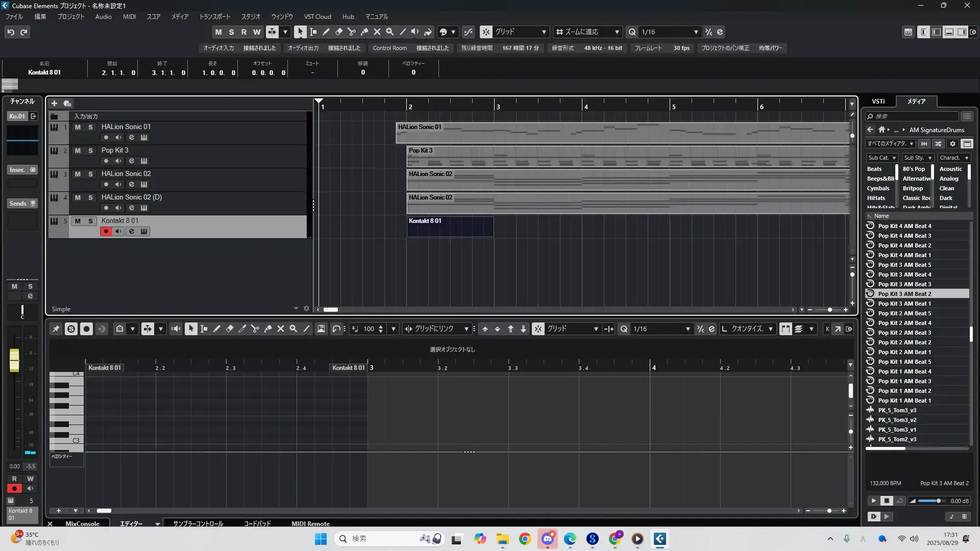Open instrument editor for Pop Kit 3 track
The height and width of the screenshot is (551, 980).
coord(144,161)
